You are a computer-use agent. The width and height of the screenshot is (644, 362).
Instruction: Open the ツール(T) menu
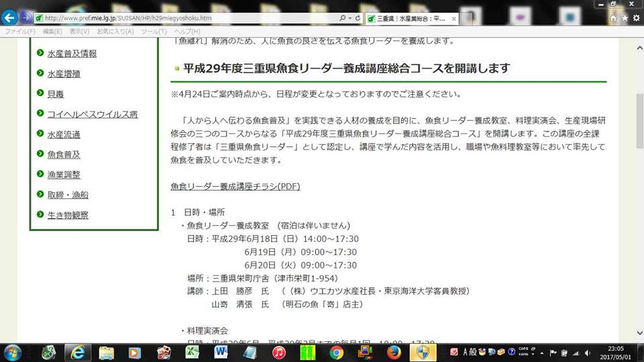pyautogui.click(x=154, y=32)
